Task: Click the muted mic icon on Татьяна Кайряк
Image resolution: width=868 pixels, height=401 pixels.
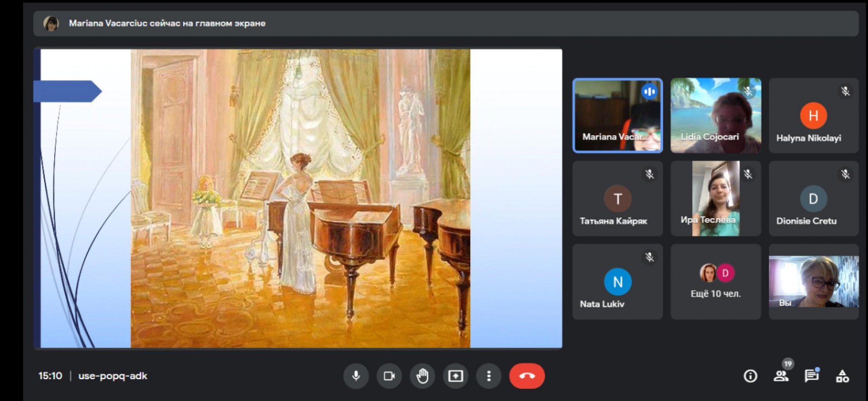Action: pyautogui.click(x=650, y=174)
